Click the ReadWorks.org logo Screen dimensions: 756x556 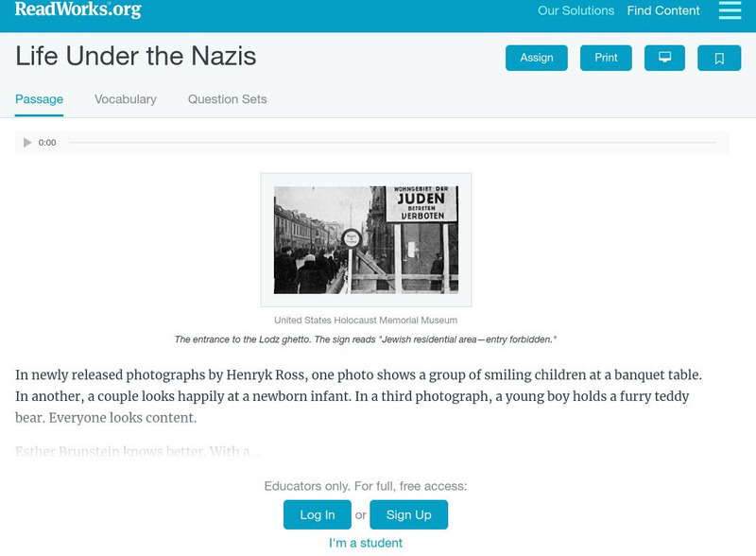(76, 11)
